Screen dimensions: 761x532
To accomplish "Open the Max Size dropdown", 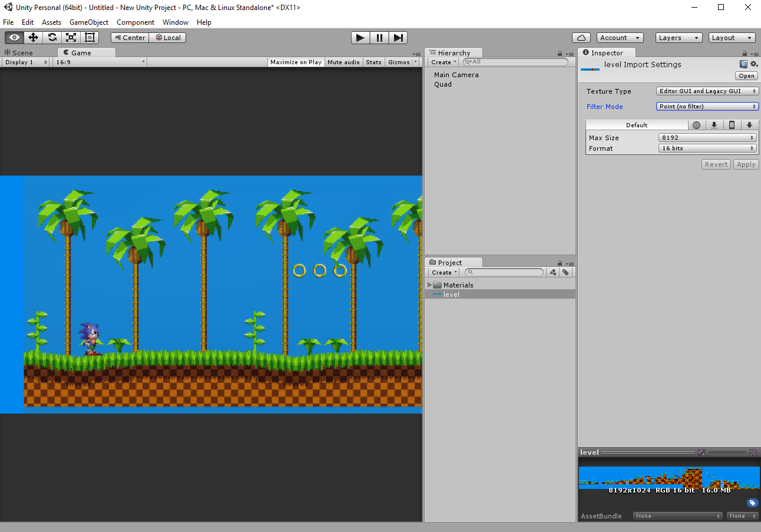I will 707,138.
